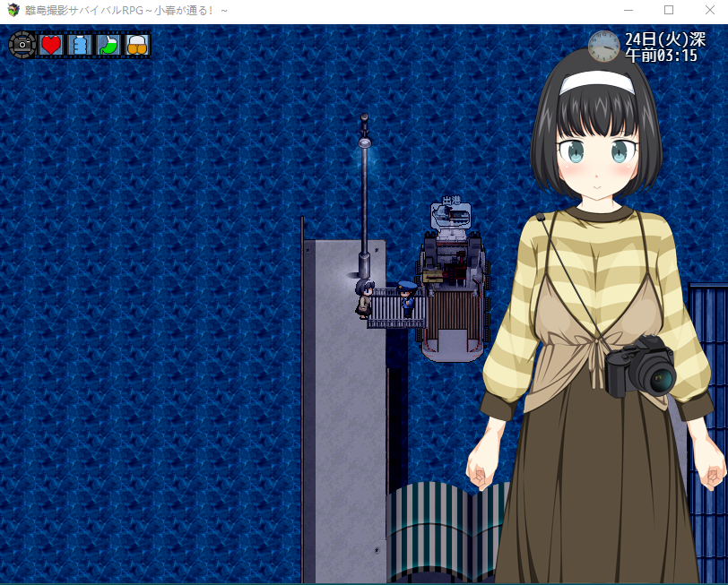Click the dark-haired player character sprite
Image resolution: width=728 pixels, height=585 pixels.
pyautogui.click(x=365, y=298)
